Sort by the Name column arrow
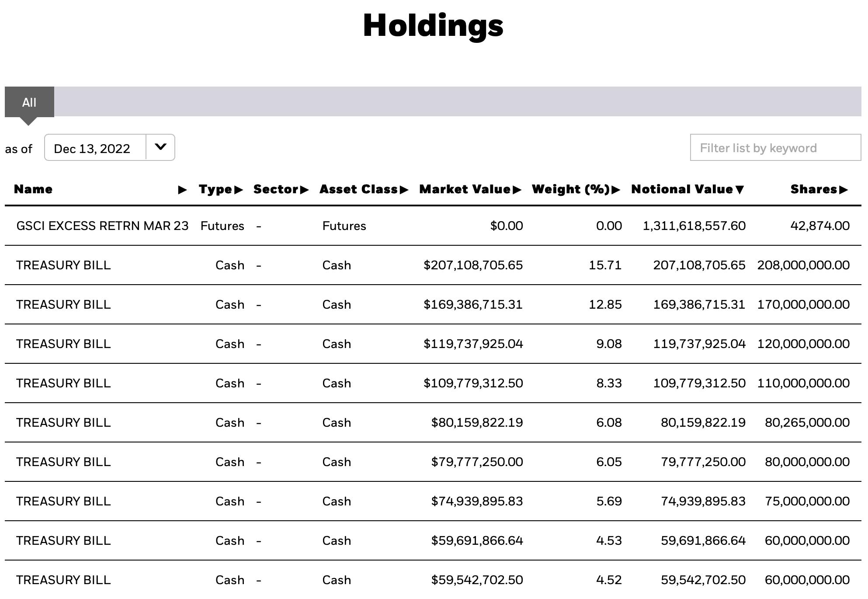Screen dimensions: 868x599 point(182,190)
